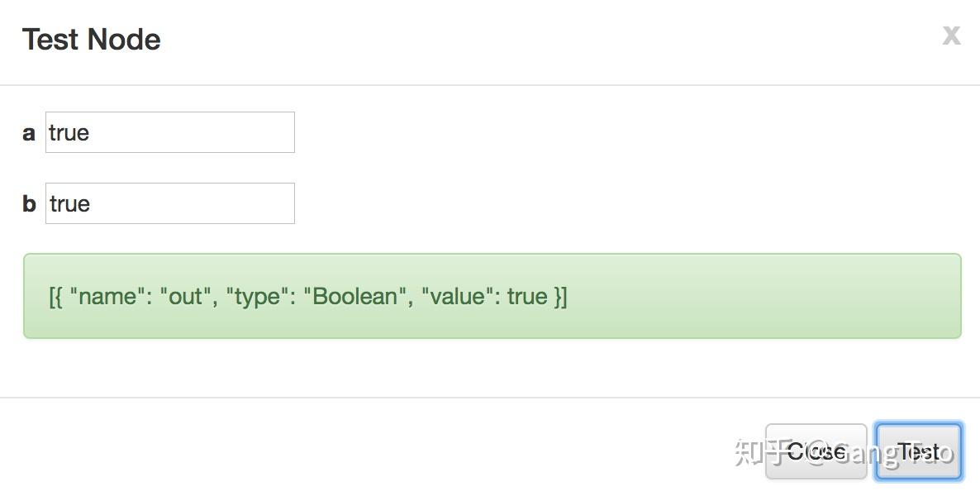Click the closing bracket of result JSON
The height and width of the screenshot is (496, 980).
point(564,297)
